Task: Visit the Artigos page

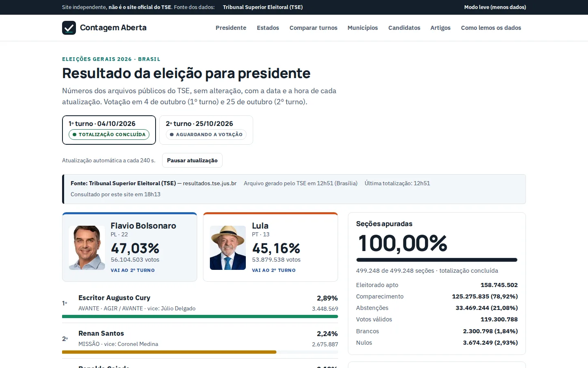Action: [x=441, y=28]
